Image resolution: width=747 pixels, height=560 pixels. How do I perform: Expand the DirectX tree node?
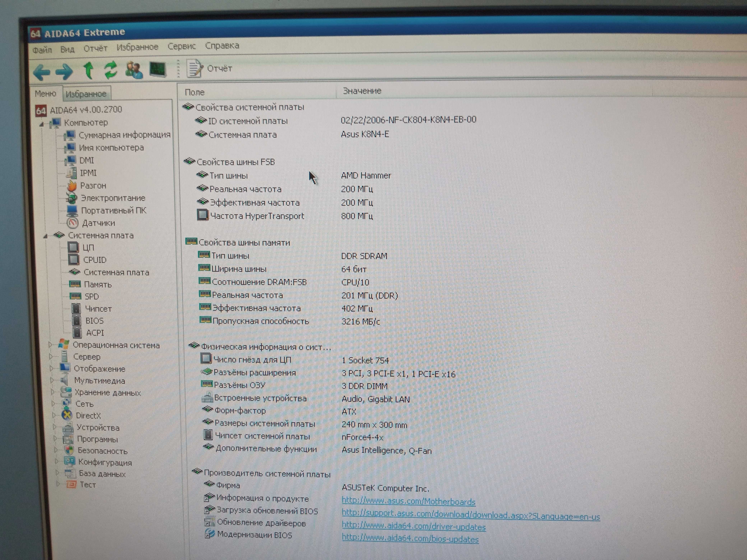(x=54, y=415)
